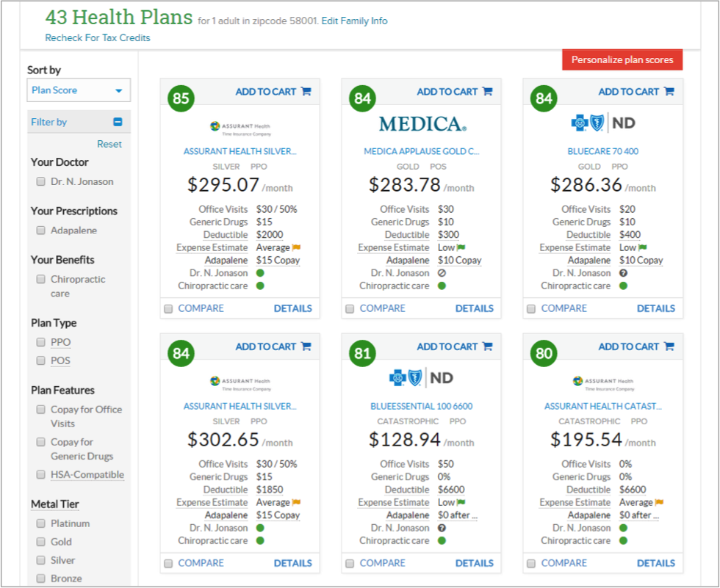This screenshot has width=720, height=588.
Task: Check the Dr. N. Jonason filter
Action: pos(41,181)
